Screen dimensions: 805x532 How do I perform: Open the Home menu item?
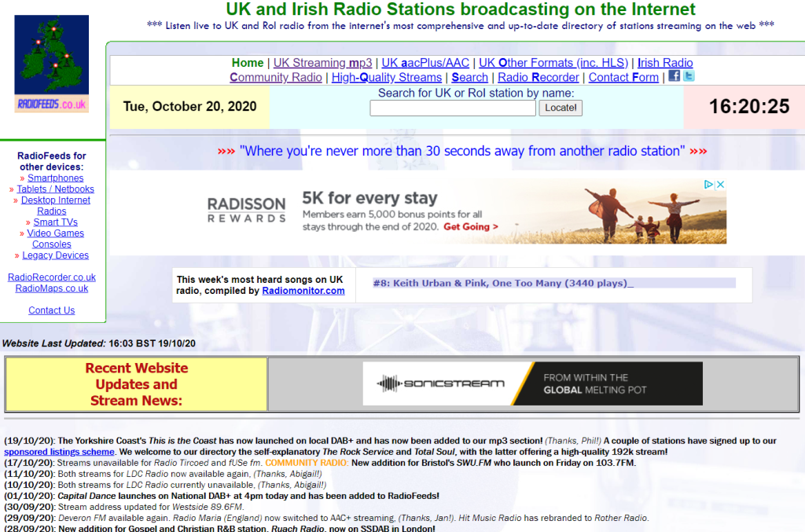pyautogui.click(x=248, y=63)
